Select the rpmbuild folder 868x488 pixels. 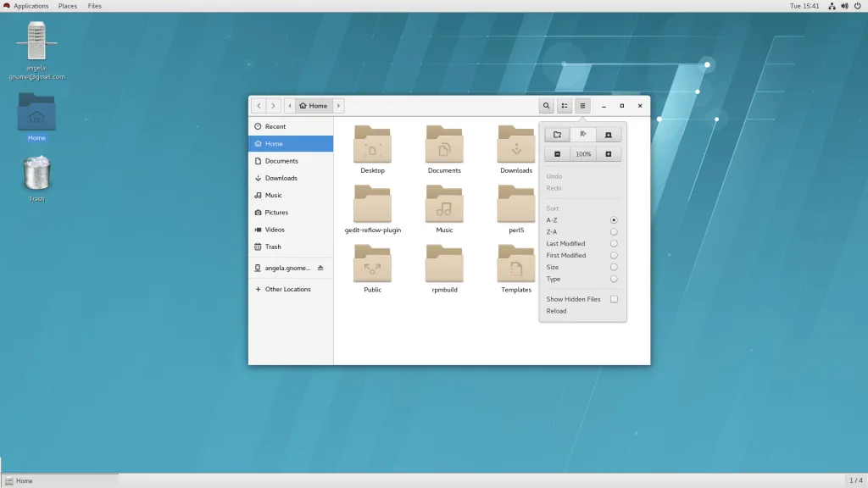click(444, 269)
